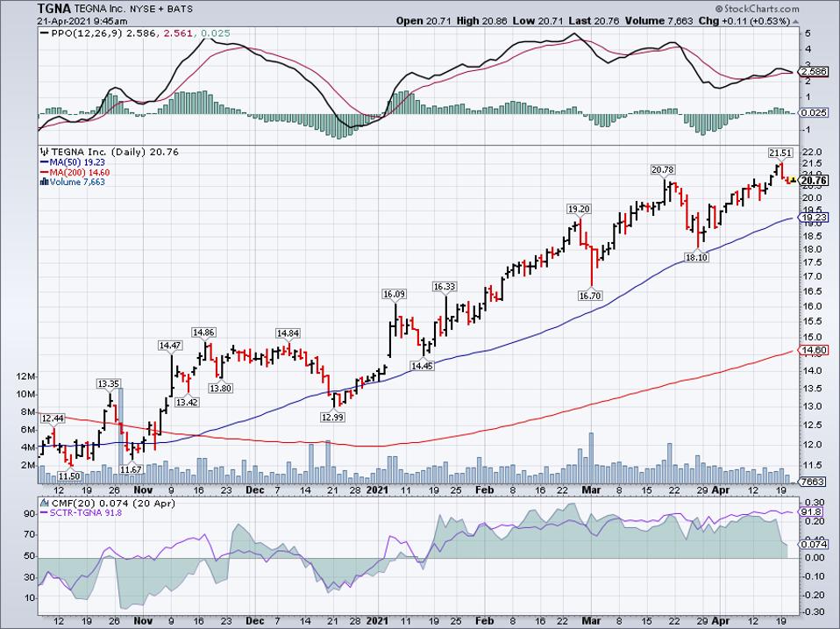Click the CMF area icon in the lower panel legend
Viewport: 840px width, 629px height.
(44, 503)
